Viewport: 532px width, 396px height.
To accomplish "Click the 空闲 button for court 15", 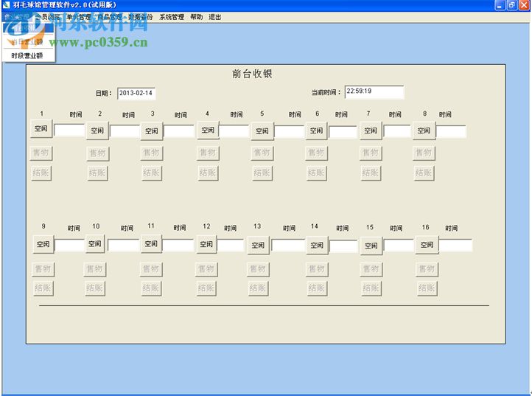I will [x=371, y=246].
